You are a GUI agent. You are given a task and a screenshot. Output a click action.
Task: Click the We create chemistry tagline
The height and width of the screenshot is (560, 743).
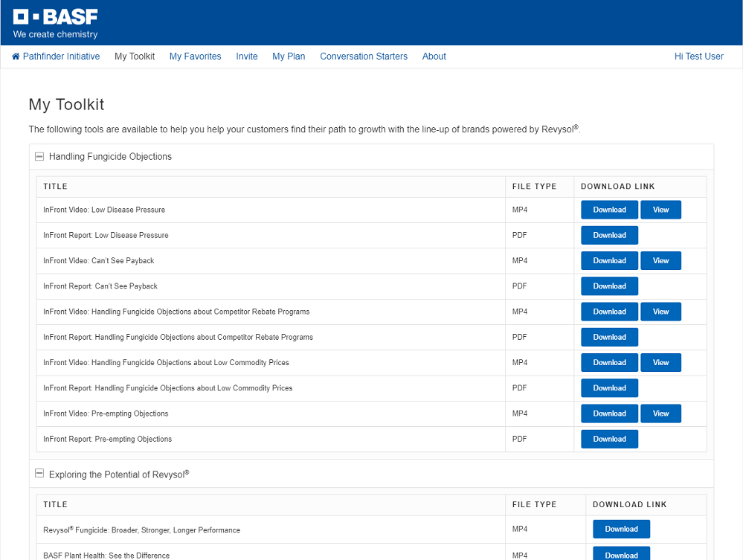click(56, 35)
